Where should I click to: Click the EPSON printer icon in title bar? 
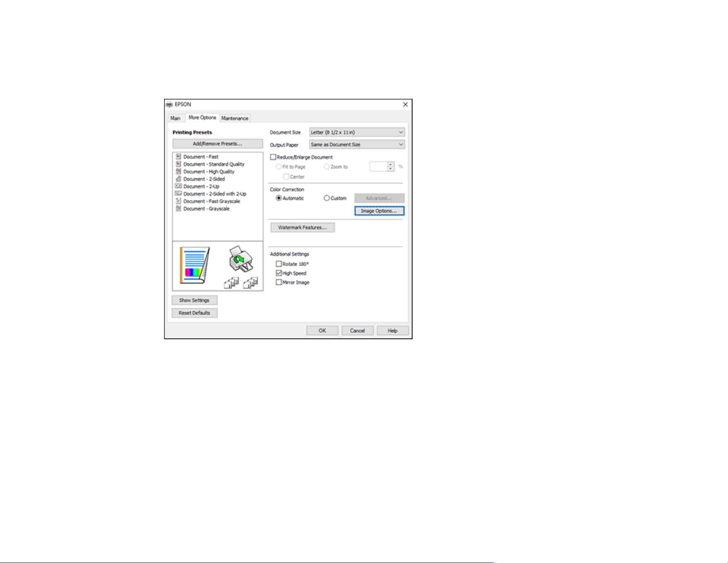169,104
